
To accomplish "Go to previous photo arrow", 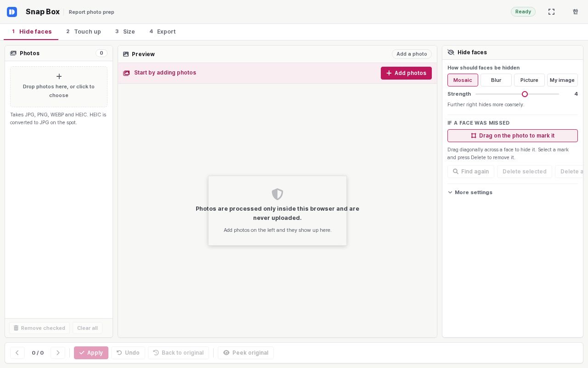I will tap(17, 353).
